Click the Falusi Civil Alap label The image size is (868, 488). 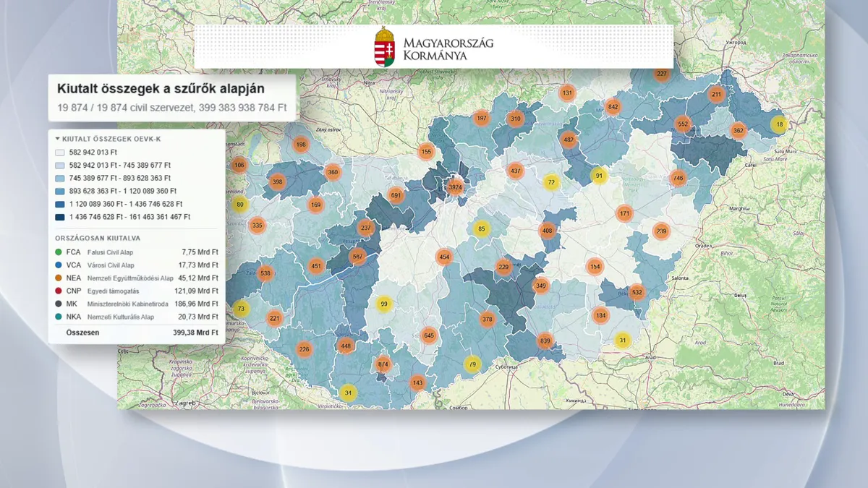pos(111,253)
